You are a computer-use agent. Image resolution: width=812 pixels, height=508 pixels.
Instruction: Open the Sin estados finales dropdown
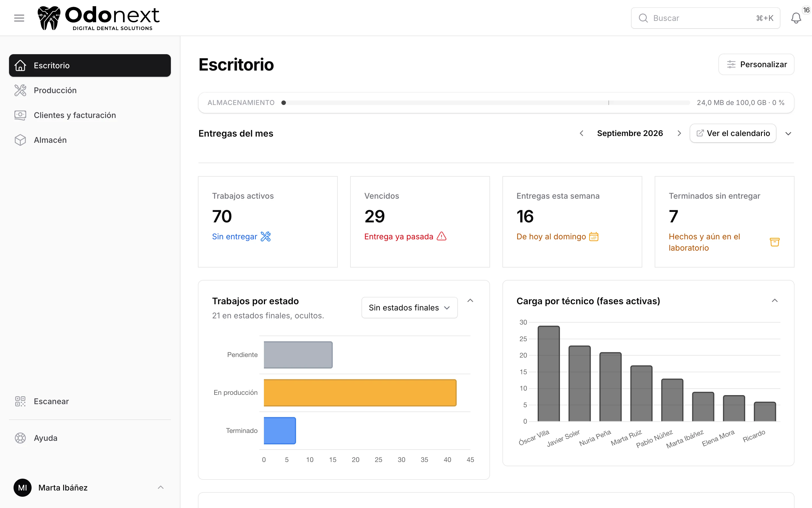click(409, 307)
